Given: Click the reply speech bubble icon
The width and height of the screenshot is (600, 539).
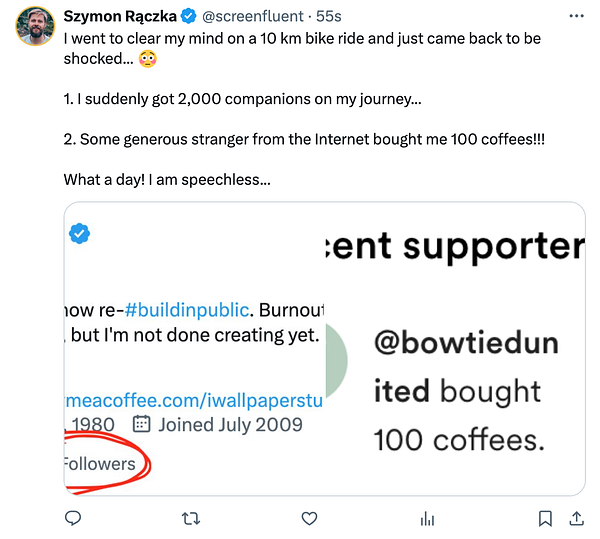Looking at the screenshot, I should click(72, 518).
